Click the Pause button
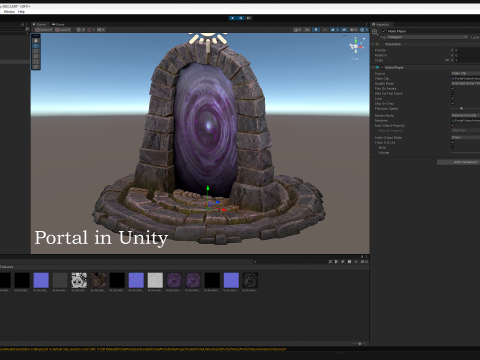This screenshot has height=360, width=480. tap(241, 18)
